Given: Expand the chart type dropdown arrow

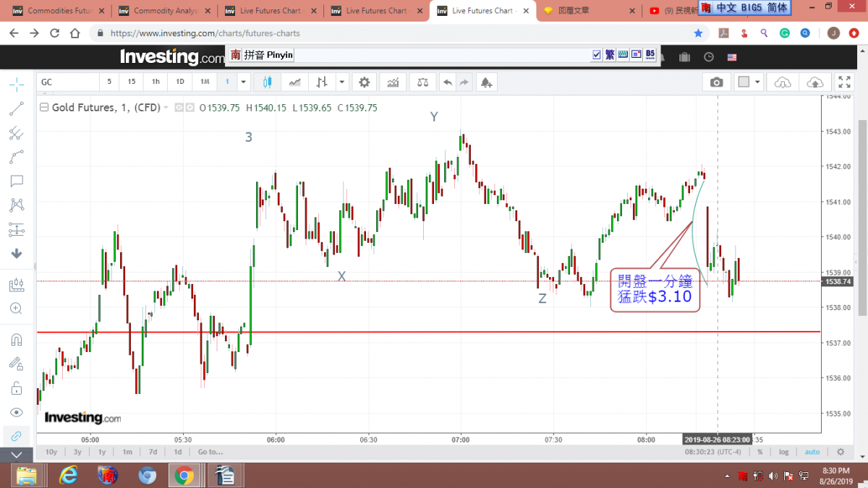Looking at the screenshot, I should coord(341,82).
